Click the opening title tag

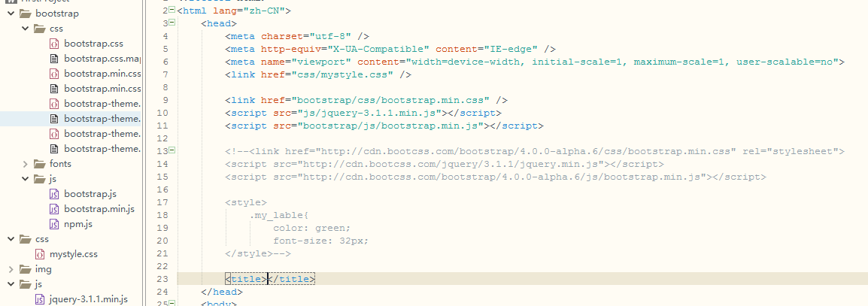point(247,279)
